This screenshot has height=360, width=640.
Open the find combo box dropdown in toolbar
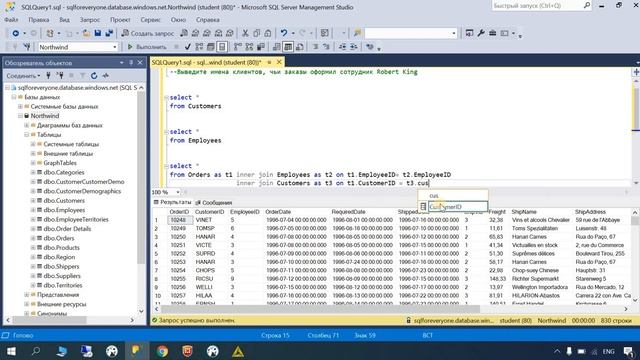453,33
